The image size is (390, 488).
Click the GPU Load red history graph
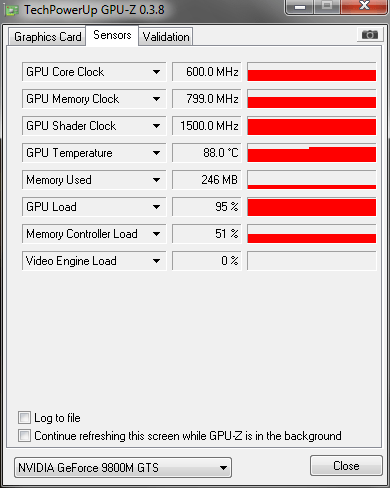tap(312, 207)
